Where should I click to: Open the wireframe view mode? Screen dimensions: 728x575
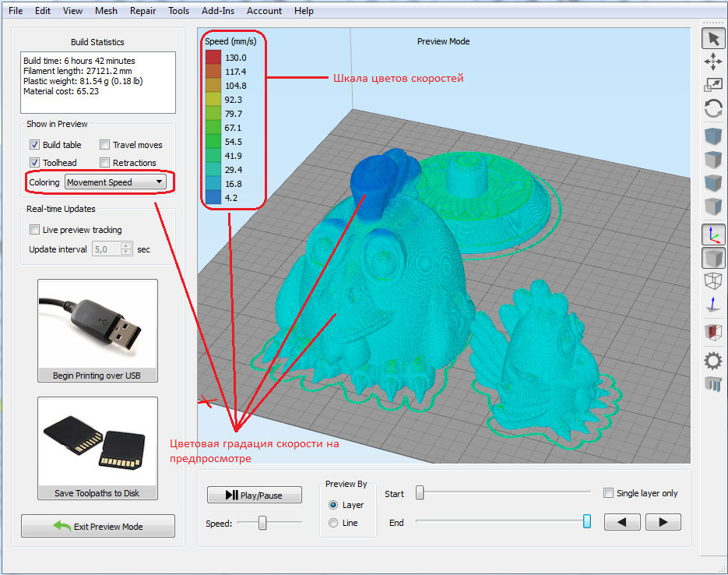coord(712,280)
